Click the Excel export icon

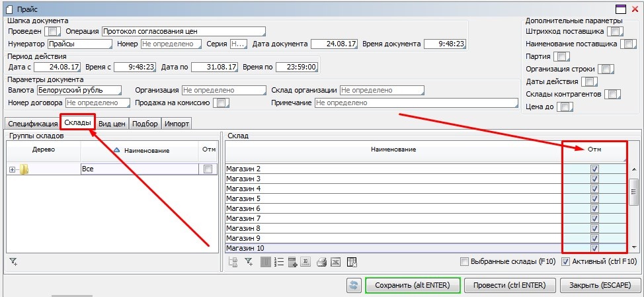pos(335,262)
